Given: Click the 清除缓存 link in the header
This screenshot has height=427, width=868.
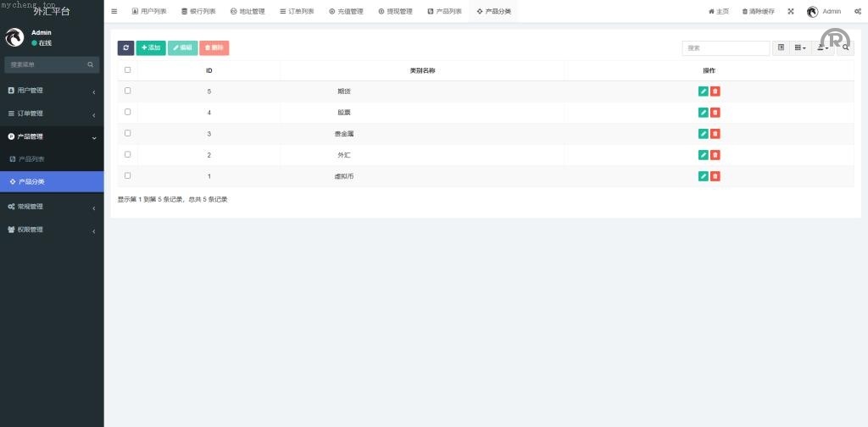Looking at the screenshot, I should pos(758,12).
